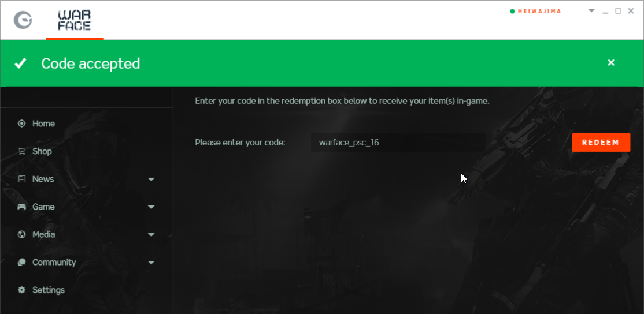Open the News menu item
The width and height of the screenshot is (644, 314).
pyautogui.click(x=43, y=179)
